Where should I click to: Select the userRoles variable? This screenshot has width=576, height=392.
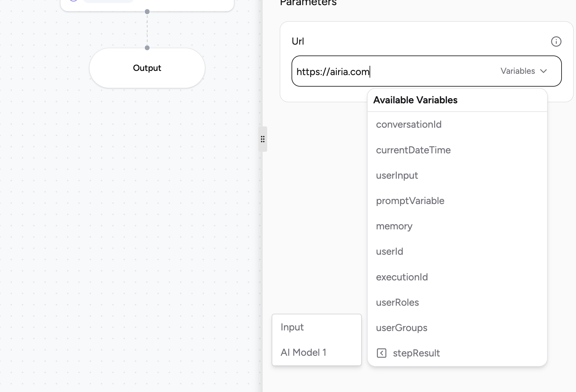coord(397,303)
